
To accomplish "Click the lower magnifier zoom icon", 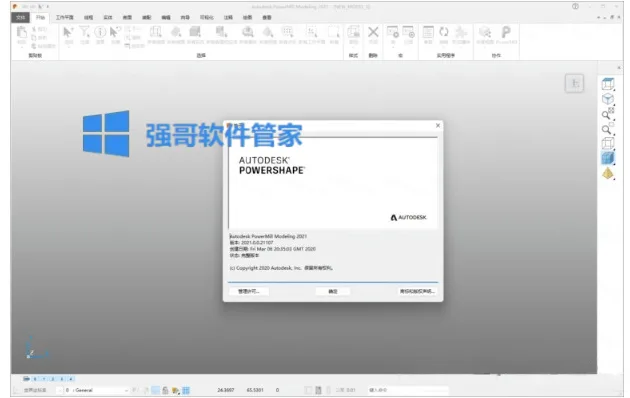I will click(x=608, y=129).
